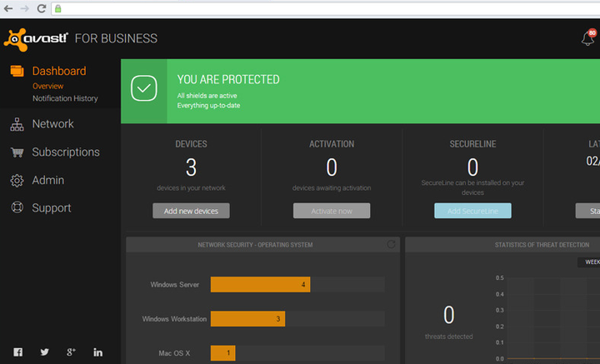Open the Support section
The width and height of the screenshot is (600, 364).
point(52,208)
